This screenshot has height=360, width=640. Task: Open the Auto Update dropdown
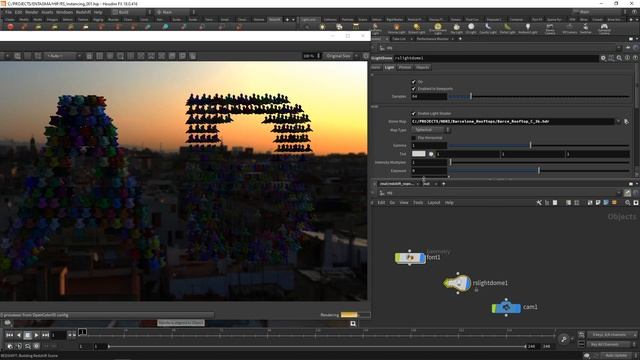click(619, 356)
